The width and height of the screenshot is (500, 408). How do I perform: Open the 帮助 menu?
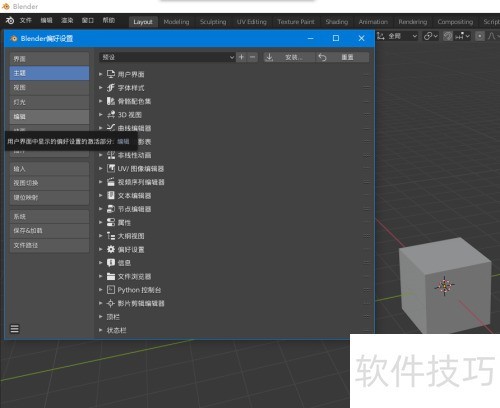(109, 21)
